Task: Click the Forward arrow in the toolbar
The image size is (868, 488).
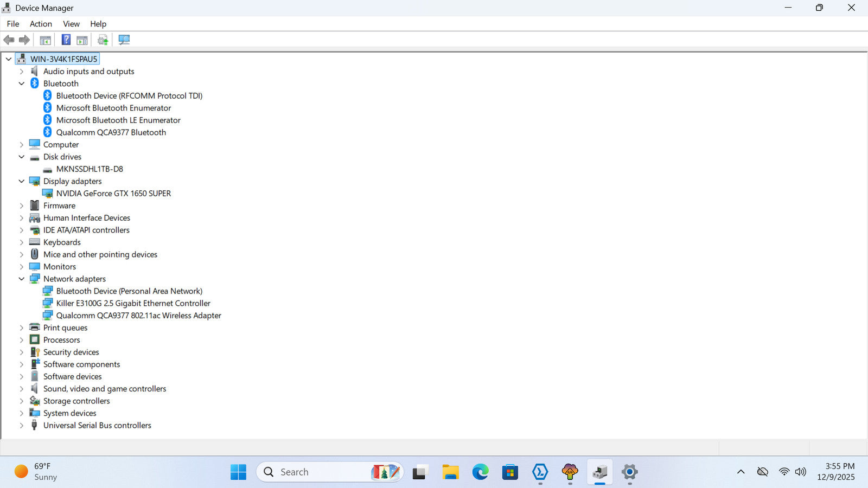Action: (24, 40)
